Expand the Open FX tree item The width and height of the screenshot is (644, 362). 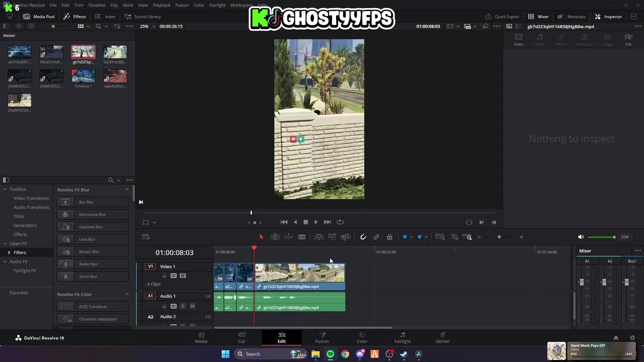[x=5, y=243]
